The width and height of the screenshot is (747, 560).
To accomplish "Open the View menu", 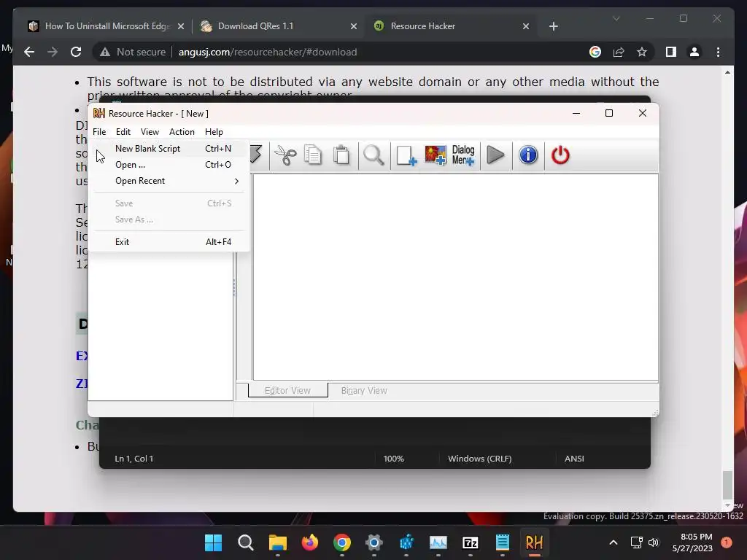I will [150, 132].
